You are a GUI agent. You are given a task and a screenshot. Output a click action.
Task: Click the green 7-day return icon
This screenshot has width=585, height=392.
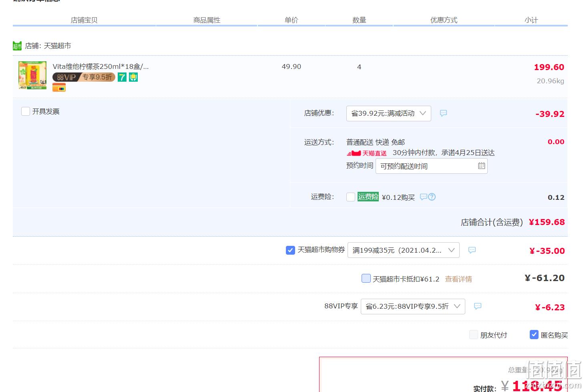122,77
